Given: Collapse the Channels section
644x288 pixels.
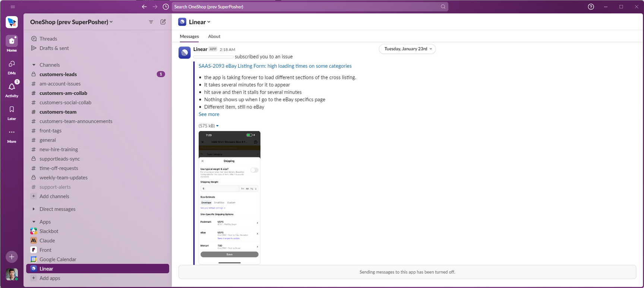Looking at the screenshot, I should [x=34, y=65].
